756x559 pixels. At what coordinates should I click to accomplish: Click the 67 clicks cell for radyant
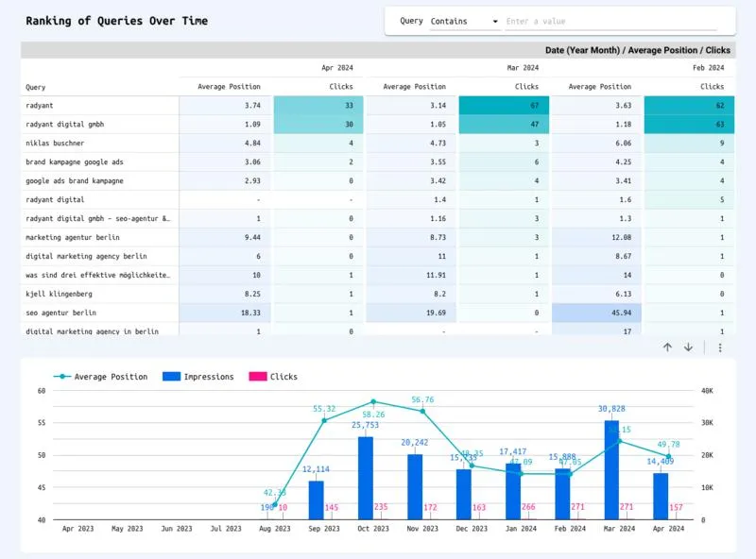(x=505, y=106)
